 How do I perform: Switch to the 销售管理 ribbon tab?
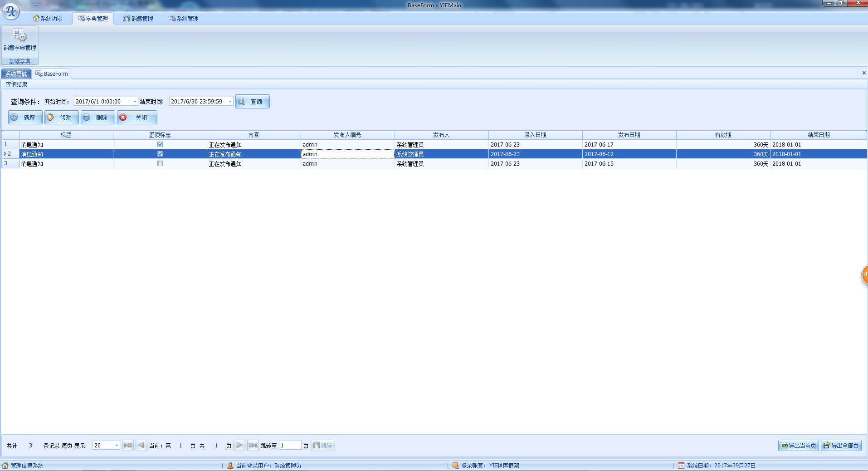tap(138, 19)
